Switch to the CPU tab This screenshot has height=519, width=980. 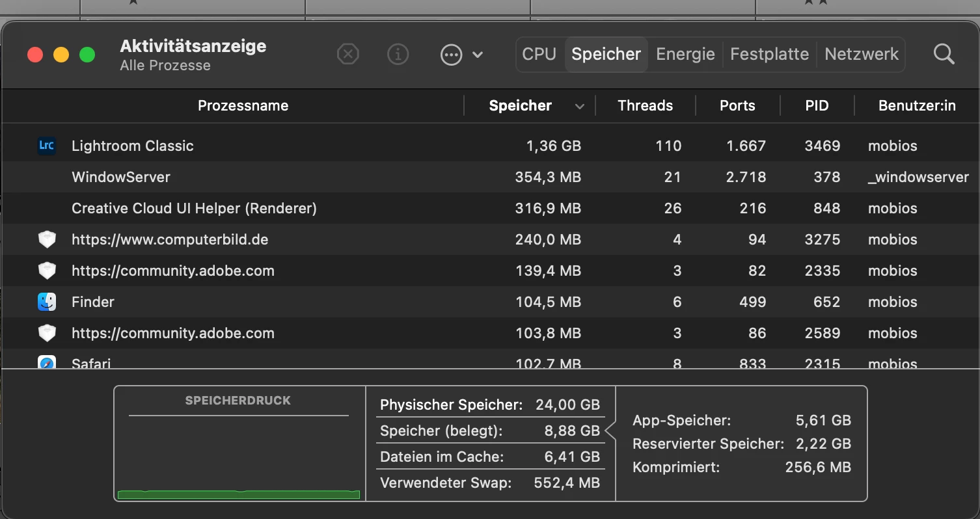(539, 54)
